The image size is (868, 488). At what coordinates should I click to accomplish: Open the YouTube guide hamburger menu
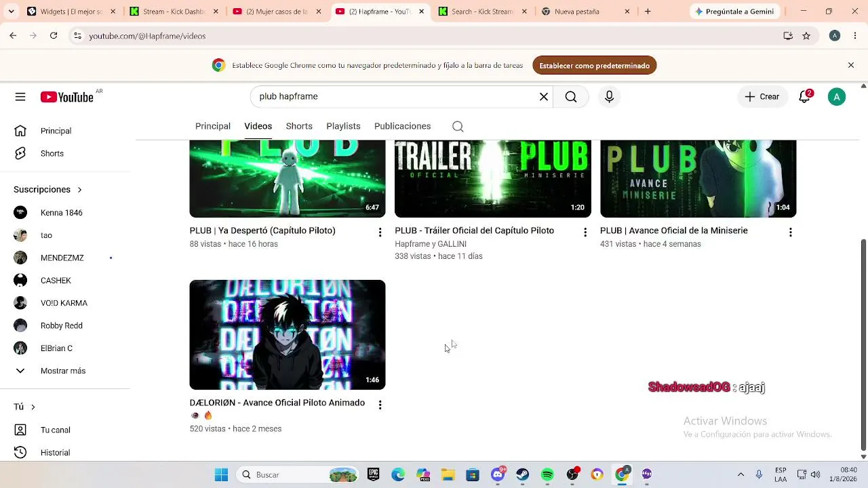click(x=20, y=97)
